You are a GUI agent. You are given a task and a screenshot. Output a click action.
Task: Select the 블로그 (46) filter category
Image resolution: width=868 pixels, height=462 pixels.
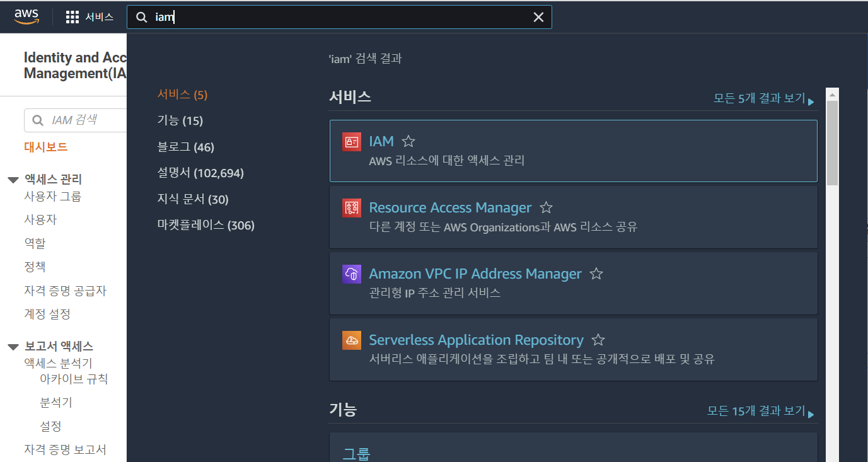185,147
